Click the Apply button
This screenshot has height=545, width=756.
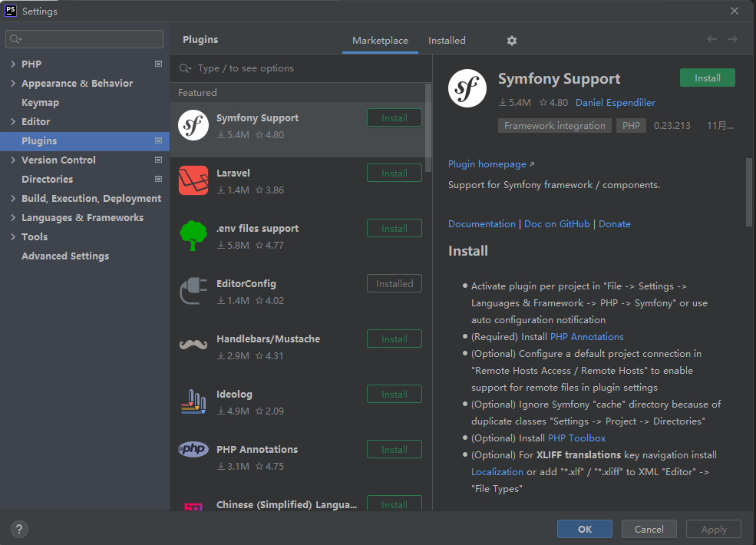point(714,529)
